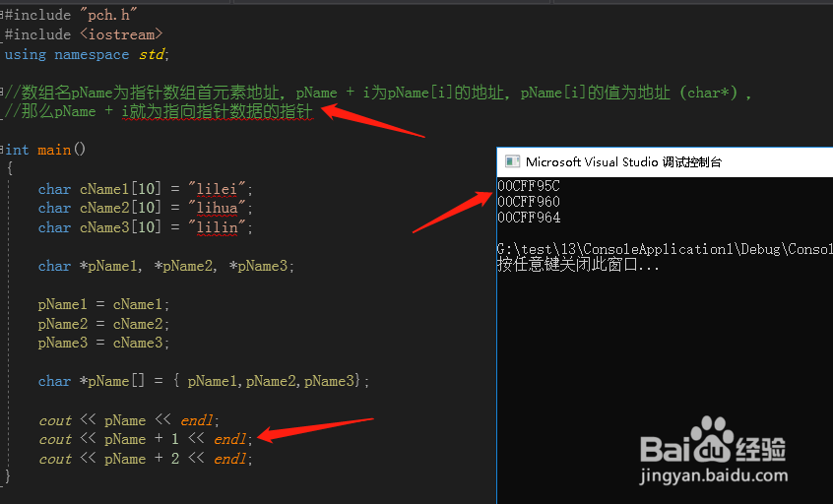Screen dimensions: 833x504
Task: Click console output 00CFF960
Action: click(529, 202)
